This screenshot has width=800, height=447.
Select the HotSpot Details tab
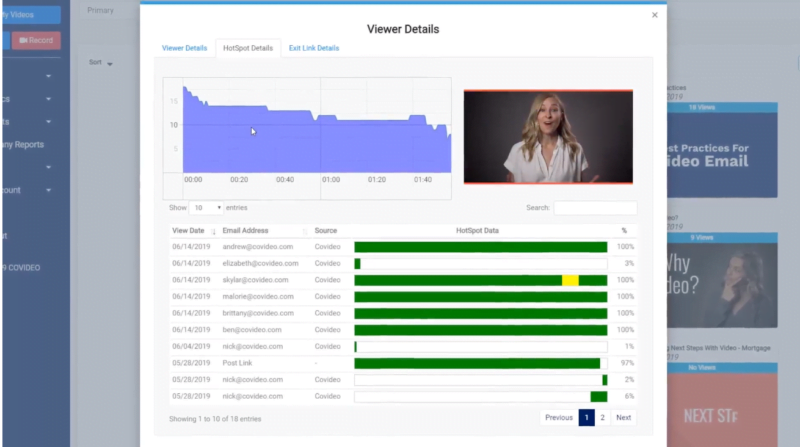(x=248, y=48)
